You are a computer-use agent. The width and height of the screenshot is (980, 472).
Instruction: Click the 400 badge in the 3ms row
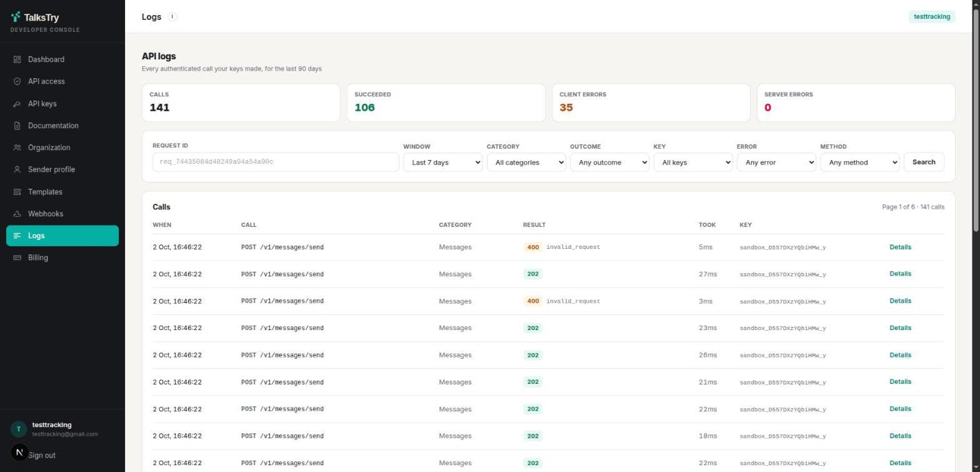click(x=532, y=301)
